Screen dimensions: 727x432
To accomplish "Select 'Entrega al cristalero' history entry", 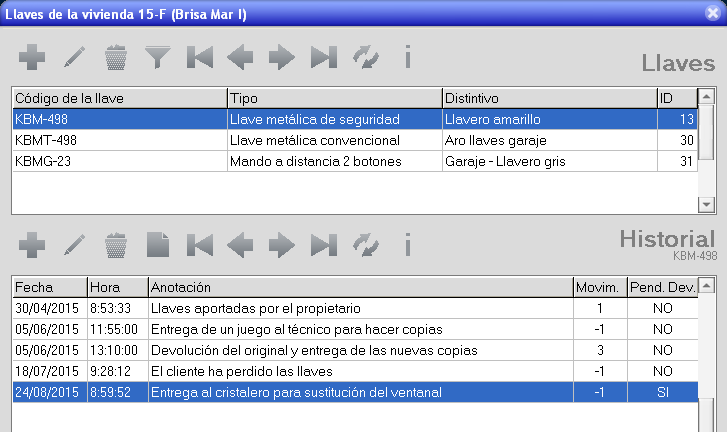I will [x=355, y=392].
